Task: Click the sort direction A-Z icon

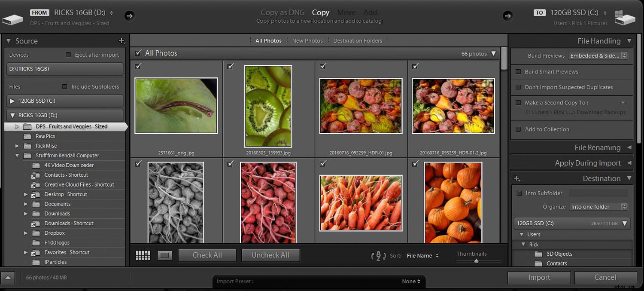Action: pyautogui.click(x=378, y=255)
